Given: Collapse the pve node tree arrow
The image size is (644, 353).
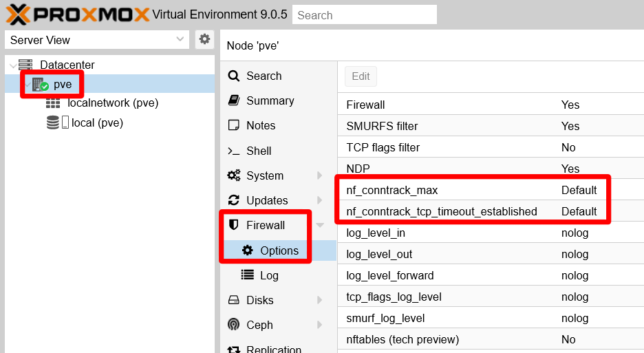Looking at the screenshot, I should click(x=28, y=85).
